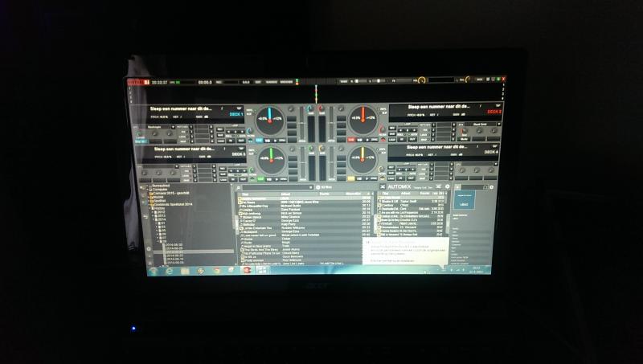Click the play button on Deck 1

[275, 141]
